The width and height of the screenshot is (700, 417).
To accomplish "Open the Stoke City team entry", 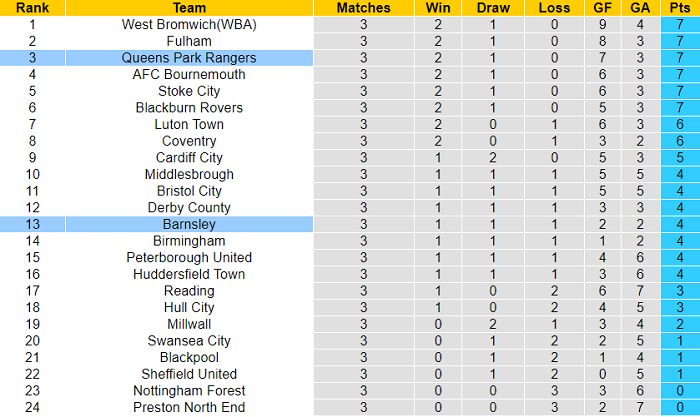I will 189,91.
